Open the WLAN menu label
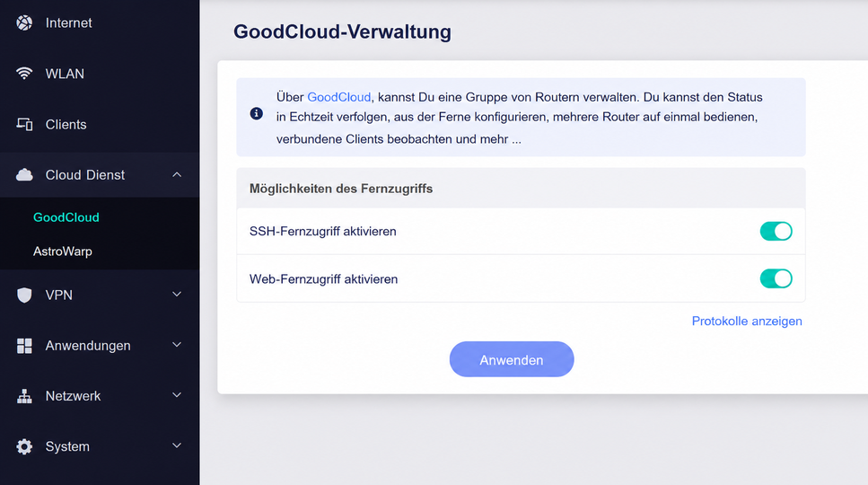 pos(65,74)
